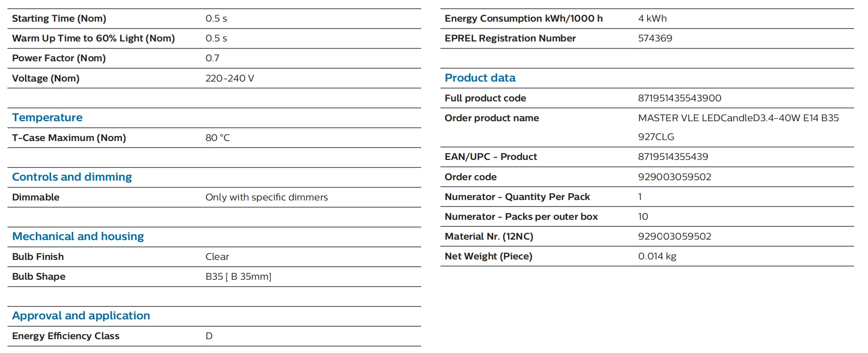Click the Mechanical and housing heading
868x353 pixels.
point(78,236)
